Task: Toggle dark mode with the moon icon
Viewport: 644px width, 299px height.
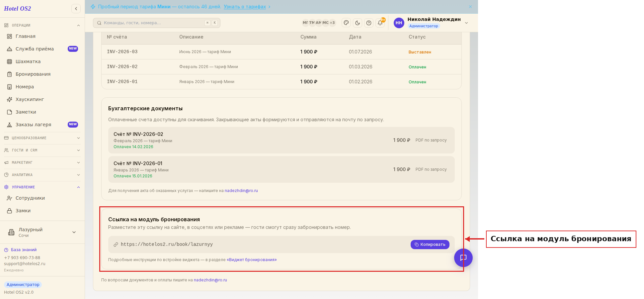Action: tap(358, 23)
